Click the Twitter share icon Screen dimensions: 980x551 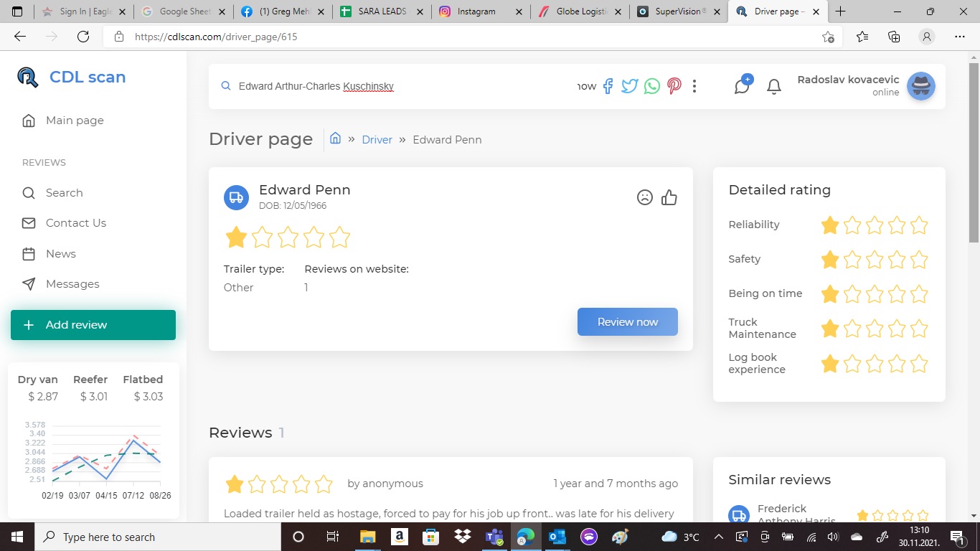tap(629, 86)
